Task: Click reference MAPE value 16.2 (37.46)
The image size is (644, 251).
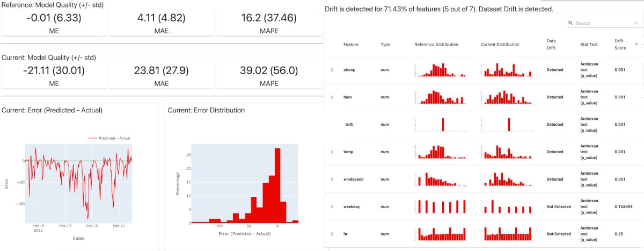Action: point(269,18)
